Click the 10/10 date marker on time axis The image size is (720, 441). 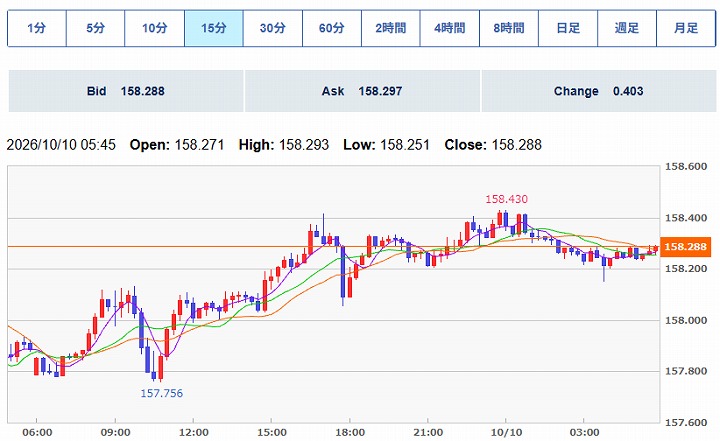(x=506, y=433)
